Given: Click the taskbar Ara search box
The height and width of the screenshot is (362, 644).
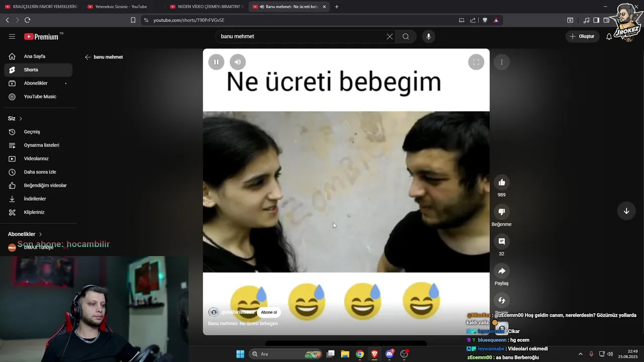Looking at the screenshot, I should tap(285, 354).
